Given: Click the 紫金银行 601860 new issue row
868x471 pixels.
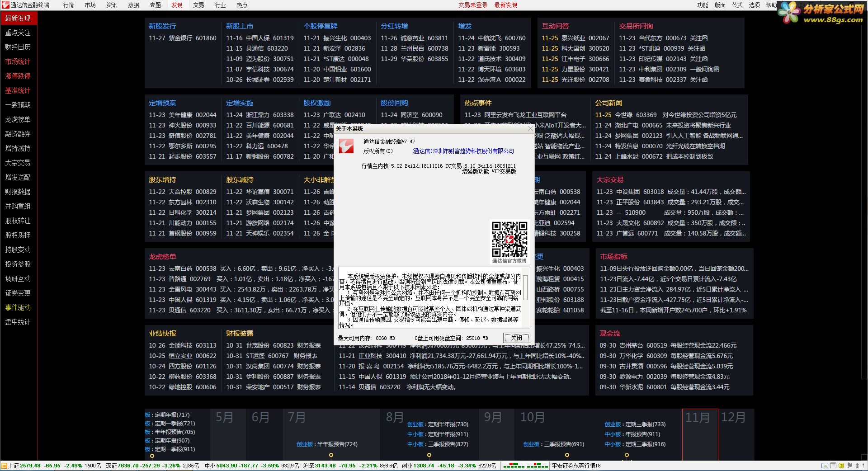Looking at the screenshot, I should [183, 38].
